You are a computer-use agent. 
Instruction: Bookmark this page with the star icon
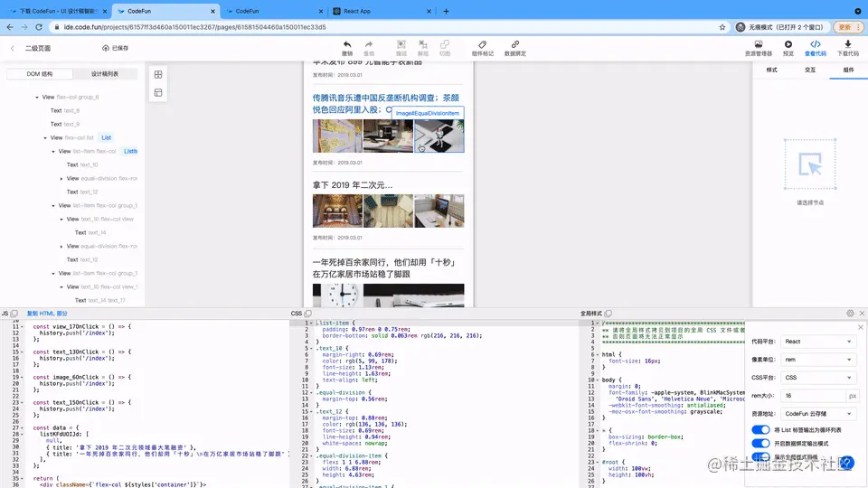pyautogui.click(x=722, y=27)
